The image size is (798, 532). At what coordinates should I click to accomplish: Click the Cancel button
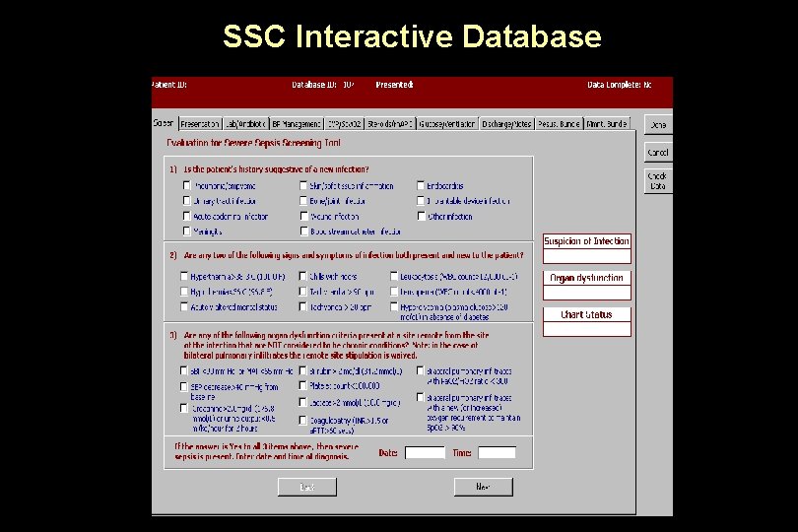pos(658,153)
